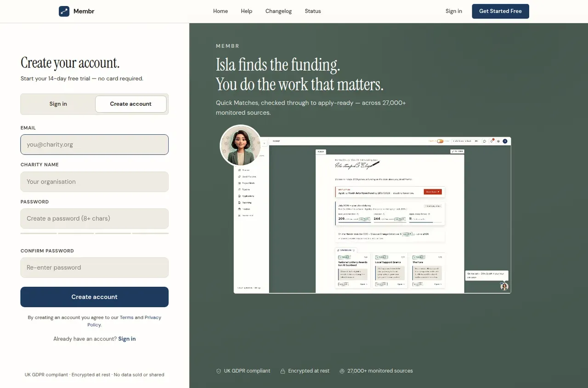The height and width of the screenshot is (388, 588).
Task: Select Funders in the preview sidebar
Action: point(244,209)
